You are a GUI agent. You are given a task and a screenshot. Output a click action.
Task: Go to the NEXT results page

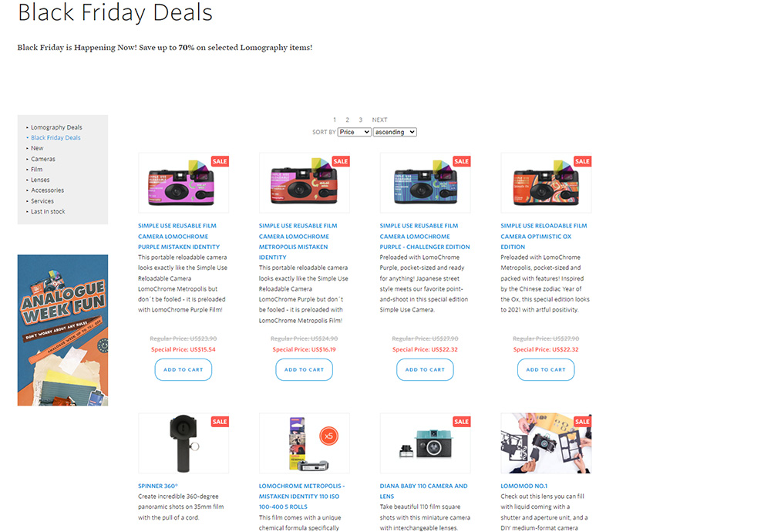click(379, 120)
